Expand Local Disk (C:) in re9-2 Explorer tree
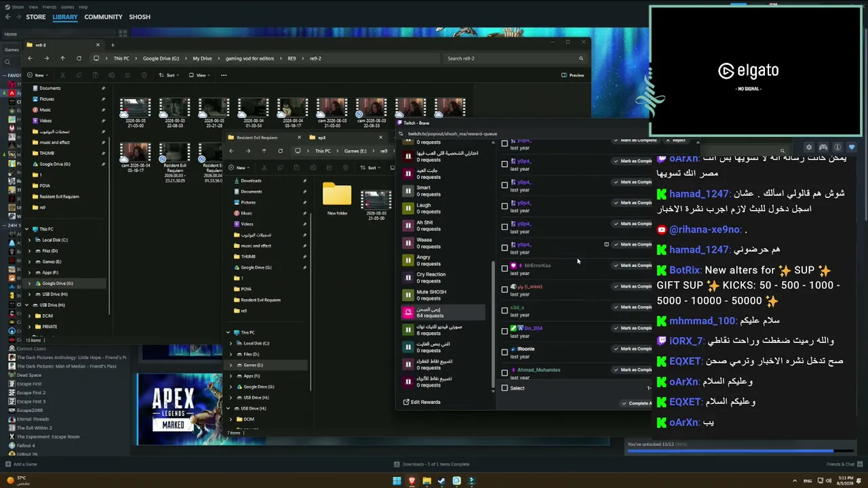The width and height of the screenshot is (868, 488). point(30,240)
